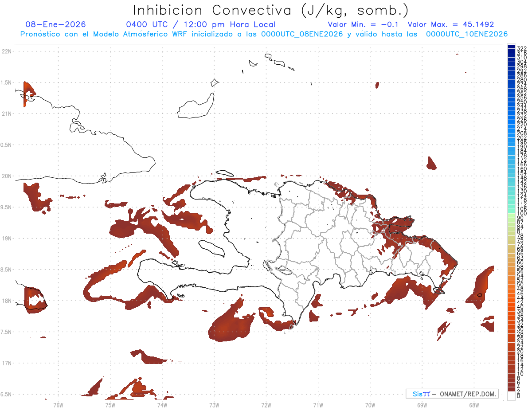532x411 pixels.
Task: Click the title 'Inhibicion Convectiva (J/kg, somb.)'
Action: 271,11
